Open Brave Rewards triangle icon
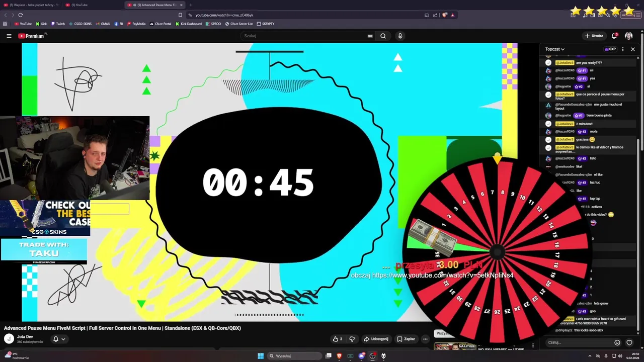This screenshot has width=644, height=362. (452, 15)
